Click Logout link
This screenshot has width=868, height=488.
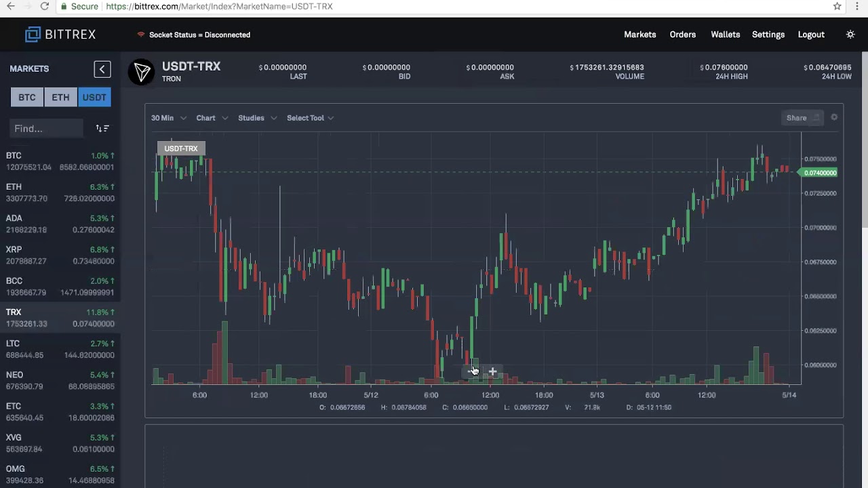click(811, 35)
